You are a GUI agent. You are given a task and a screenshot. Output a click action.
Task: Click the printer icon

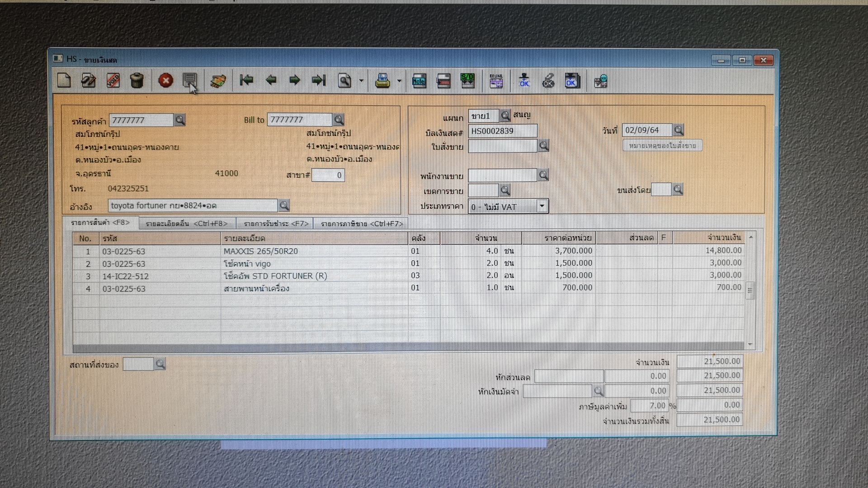pos(382,81)
